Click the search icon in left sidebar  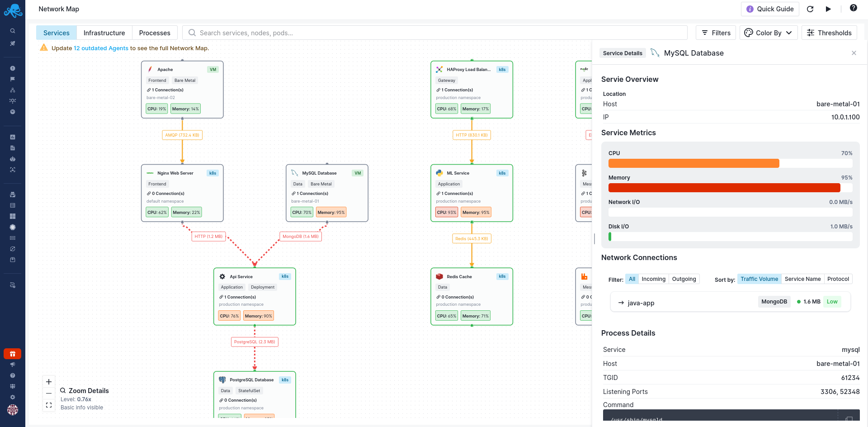point(13,31)
